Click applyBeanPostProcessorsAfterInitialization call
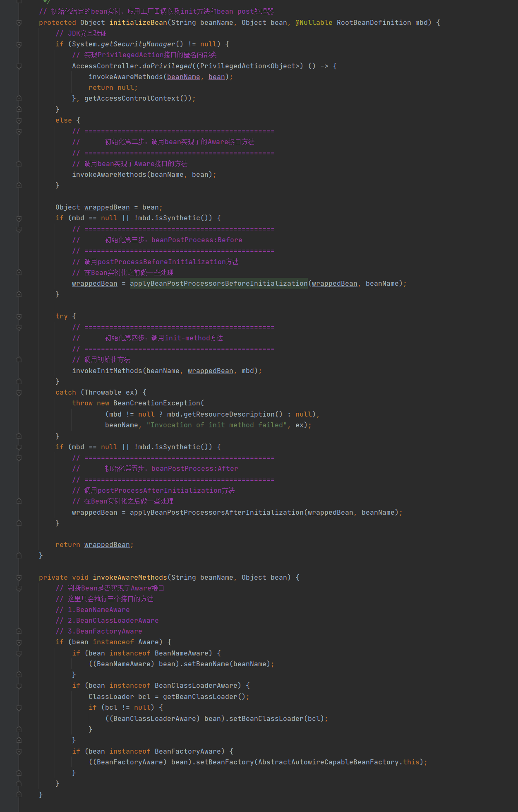This screenshot has height=812, width=518. 216,513
